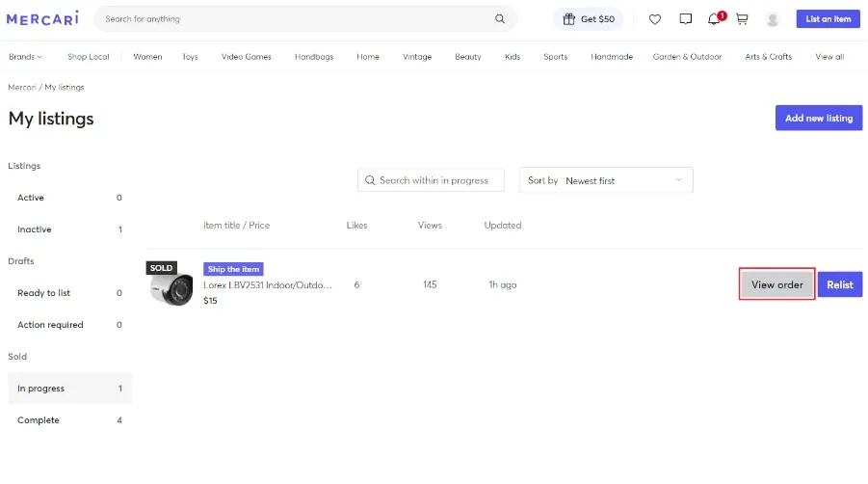868x484 pixels.
Task: Open the profile avatar icon
Action: pyautogui.click(x=773, y=19)
